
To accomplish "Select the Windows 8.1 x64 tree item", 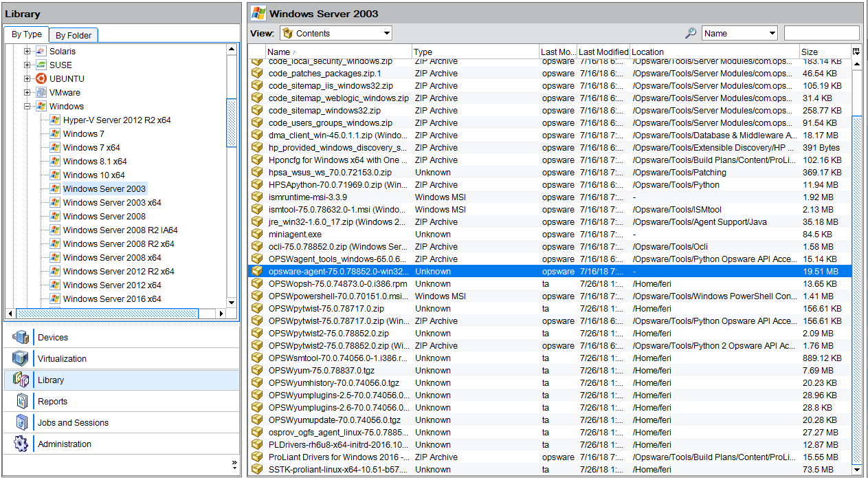I will [x=95, y=161].
